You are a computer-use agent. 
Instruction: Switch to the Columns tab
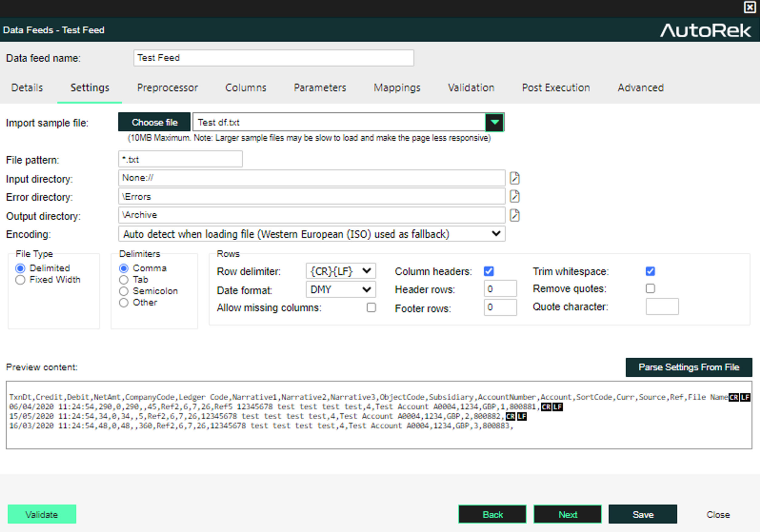245,88
